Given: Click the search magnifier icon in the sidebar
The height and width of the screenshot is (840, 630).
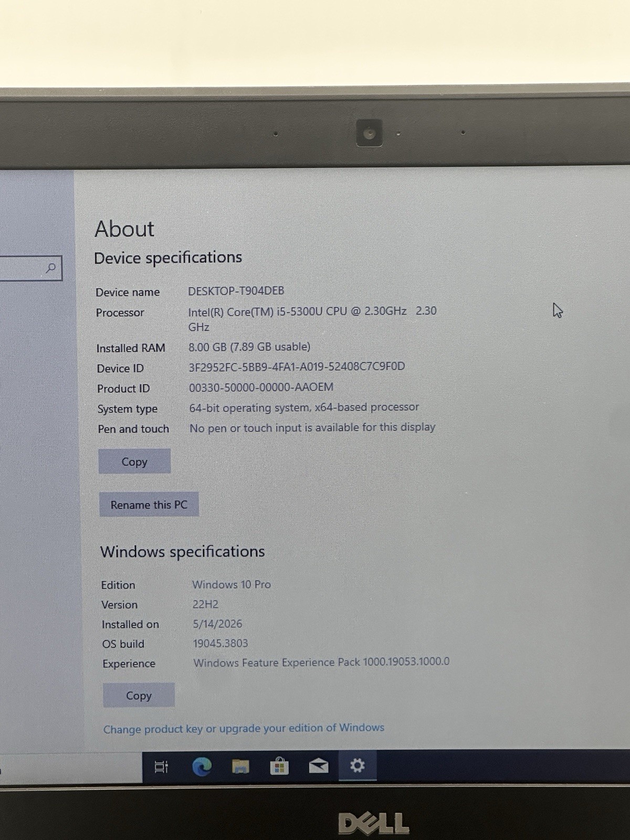Looking at the screenshot, I should coord(50,268).
